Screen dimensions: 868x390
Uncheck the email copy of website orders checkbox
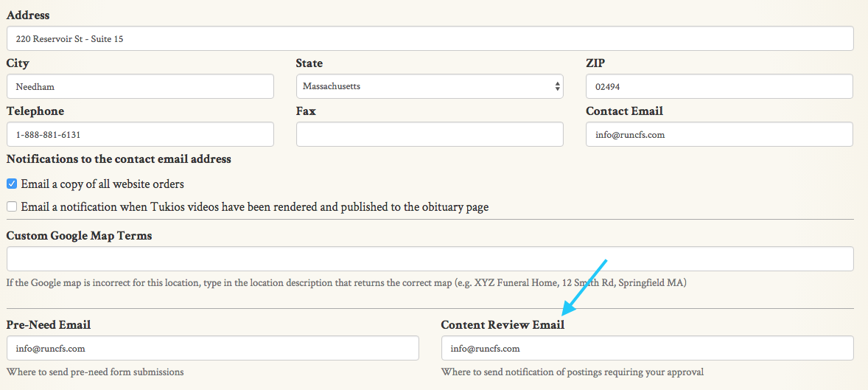[12, 184]
